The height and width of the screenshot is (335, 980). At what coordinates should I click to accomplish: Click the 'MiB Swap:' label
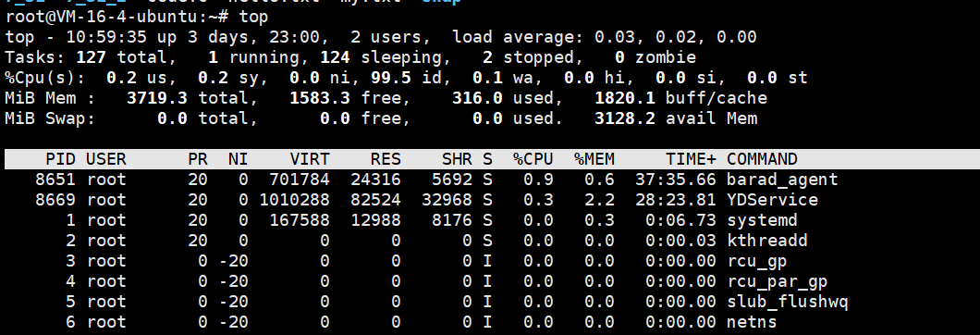tap(50, 118)
